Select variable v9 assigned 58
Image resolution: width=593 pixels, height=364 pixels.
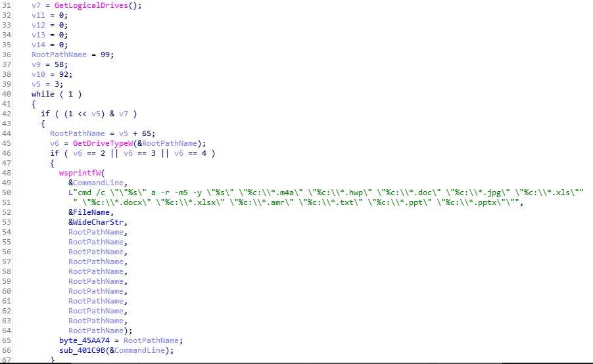[x=36, y=64]
